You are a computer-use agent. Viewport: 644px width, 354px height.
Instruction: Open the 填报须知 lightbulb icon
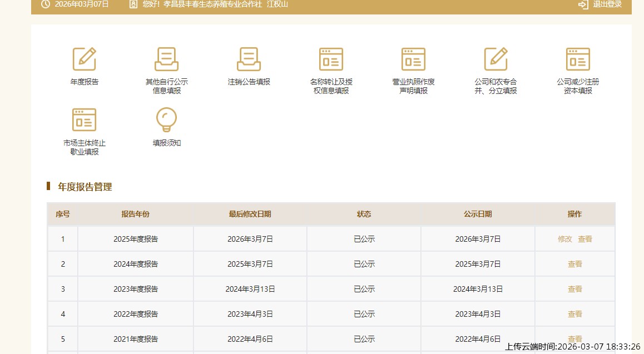(x=166, y=120)
